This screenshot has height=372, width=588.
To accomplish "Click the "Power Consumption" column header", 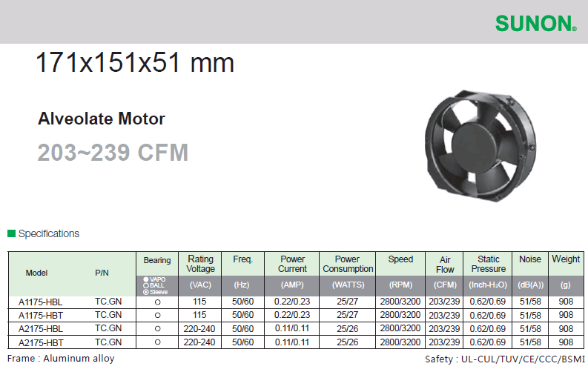I will 348,264.
